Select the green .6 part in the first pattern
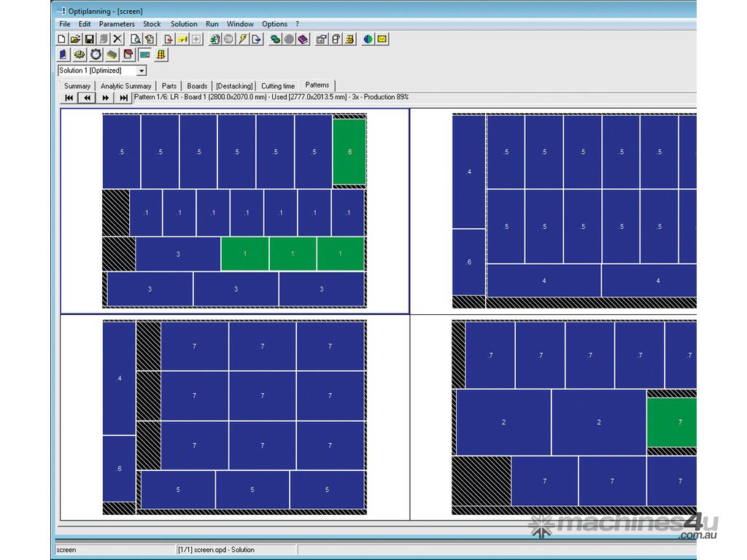The image size is (747, 560). coord(349,152)
